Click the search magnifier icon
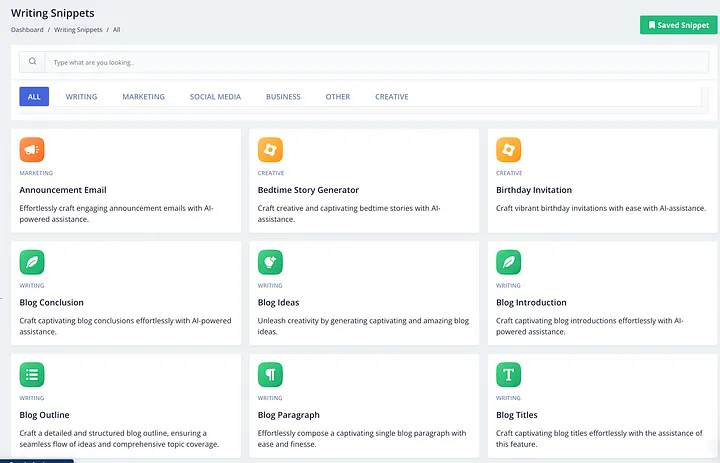The width and height of the screenshot is (720, 463). (32, 62)
